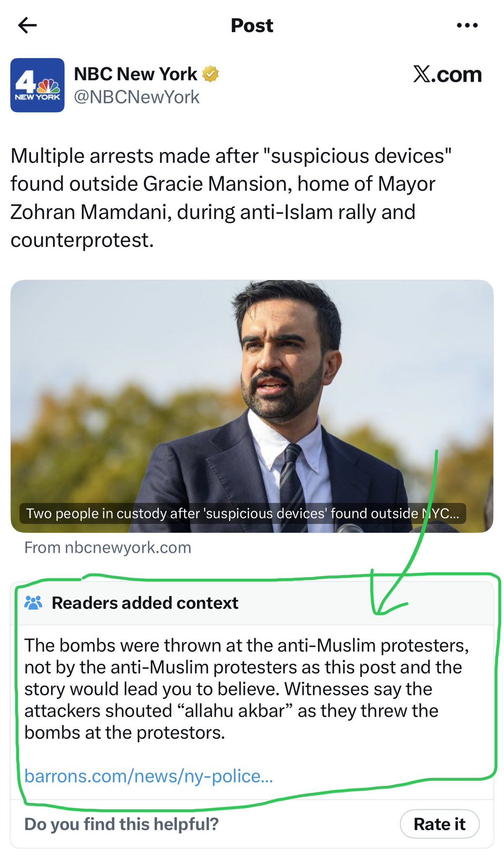The image size is (504, 861).
Task: Tap the back arrow icon
Action: click(x=28, y=25)
